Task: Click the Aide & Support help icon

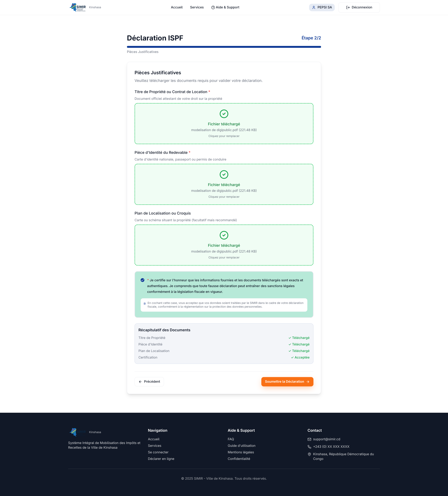Action: pyautogui.click(x=213, y=7)
